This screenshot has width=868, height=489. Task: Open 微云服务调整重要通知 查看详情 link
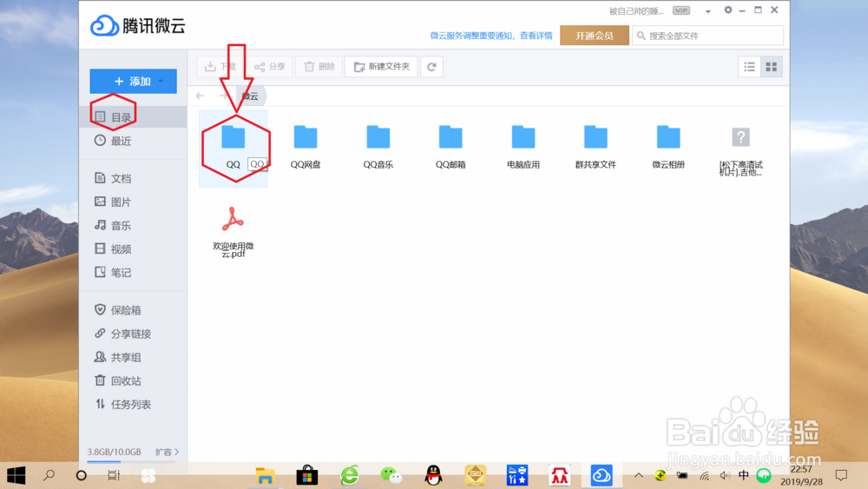coord(491,36)
